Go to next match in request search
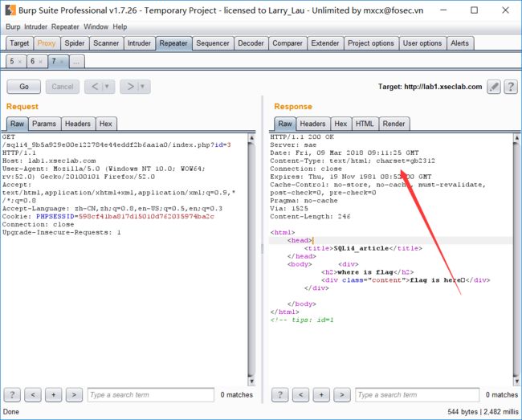Viewport: 522px width, 420px height. pos(74,395)
